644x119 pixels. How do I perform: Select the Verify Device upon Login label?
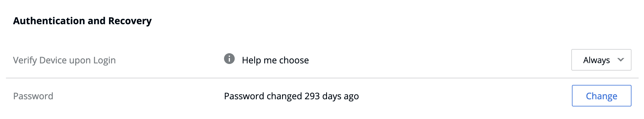tap(64, 60)
